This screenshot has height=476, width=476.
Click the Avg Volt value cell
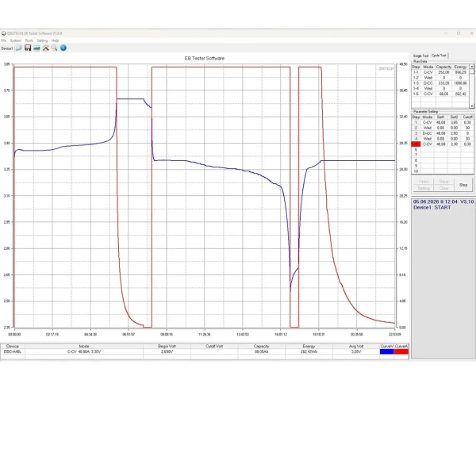(356, 351)
